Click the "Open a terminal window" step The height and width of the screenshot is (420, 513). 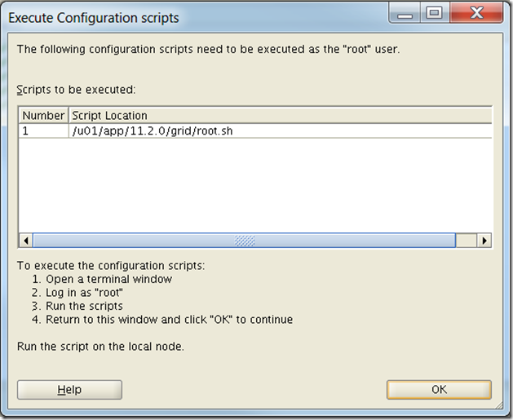[108, 279]
